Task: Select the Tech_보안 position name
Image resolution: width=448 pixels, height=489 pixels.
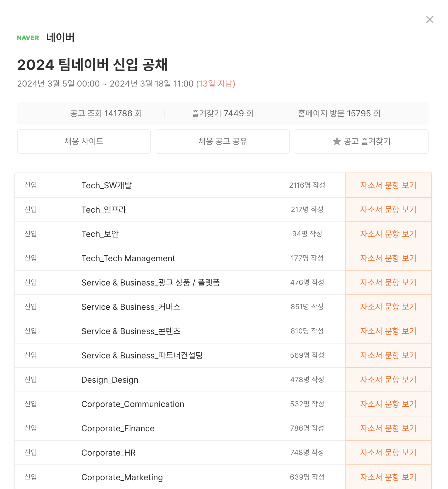Action: point(100,234)
